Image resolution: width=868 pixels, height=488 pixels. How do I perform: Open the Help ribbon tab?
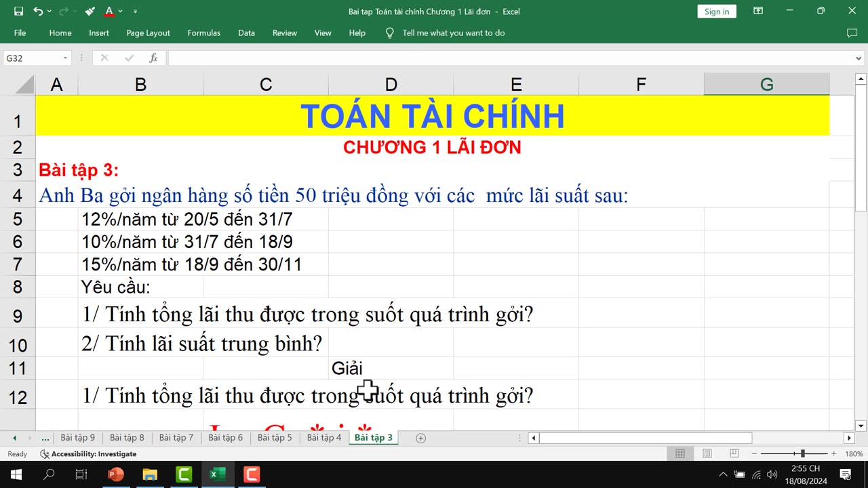pyautogui.click(x=357, y=33)
